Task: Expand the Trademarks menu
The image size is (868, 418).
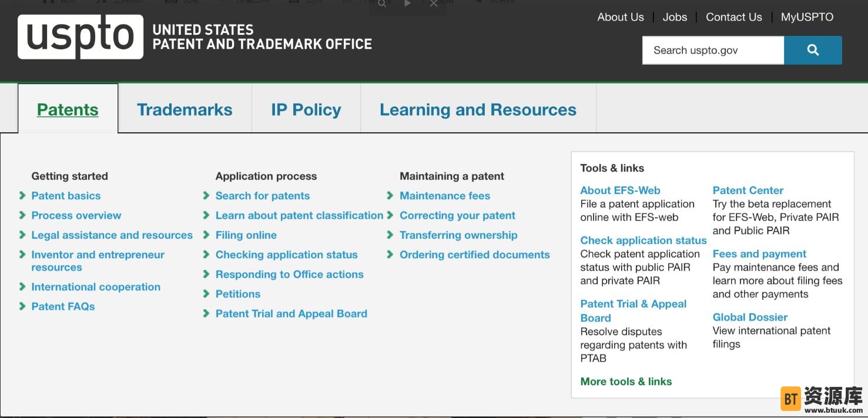Action: pos(185,109)
